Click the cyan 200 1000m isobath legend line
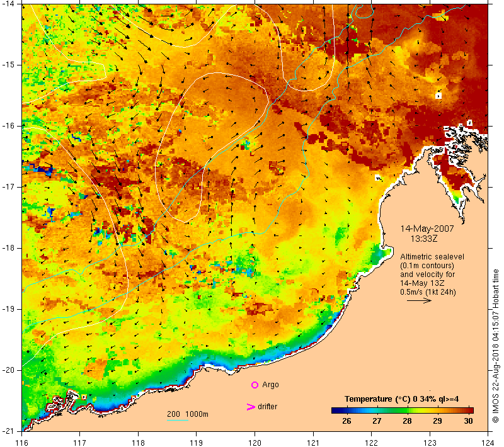Screen dimensions: 504x447 (178, 420)
